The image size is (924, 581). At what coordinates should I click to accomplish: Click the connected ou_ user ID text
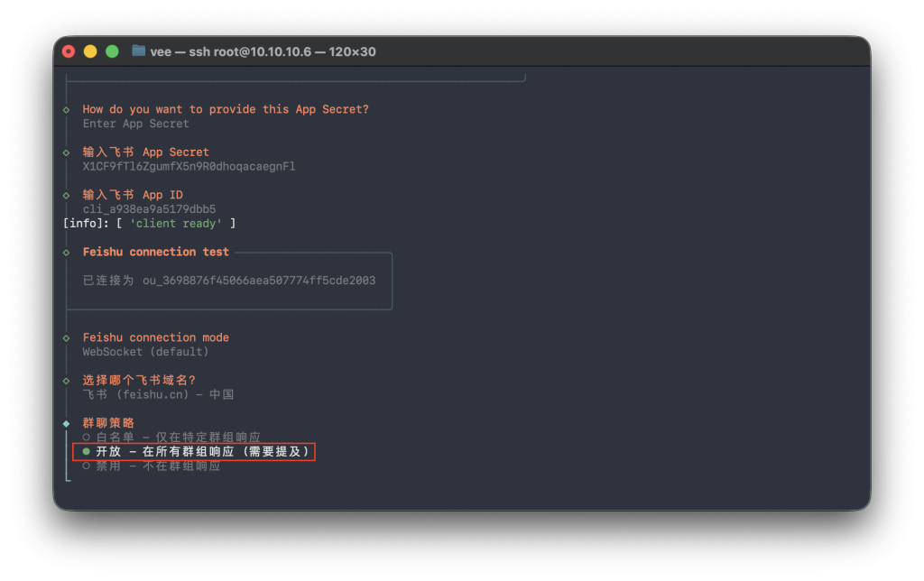tap(258, 281)
